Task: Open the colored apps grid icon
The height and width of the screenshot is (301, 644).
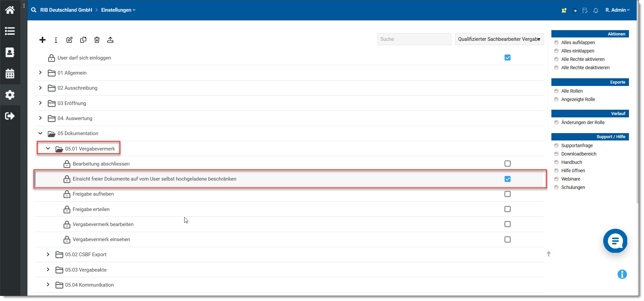Action: [564, 10]
